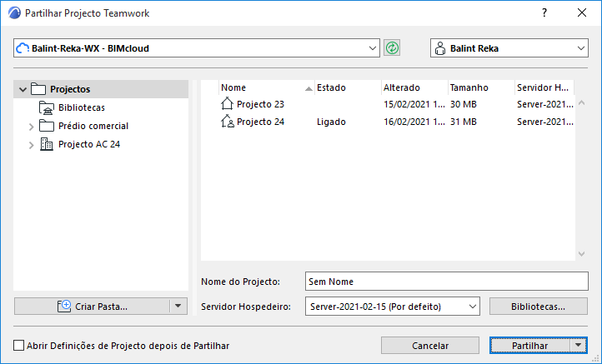The width and height of the screenshot is (602, 364).
Task: Click the 30 MB size cell
Action: [x=464, y=104]
